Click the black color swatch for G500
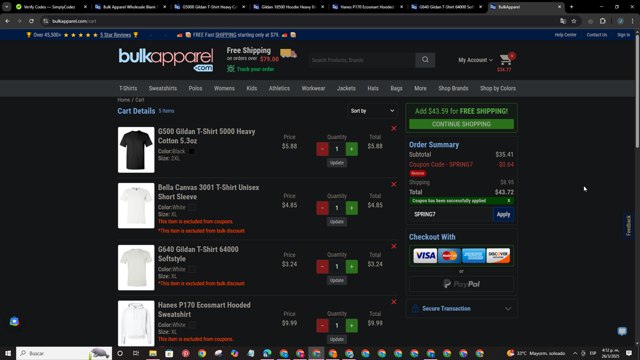 click(191, 151)
